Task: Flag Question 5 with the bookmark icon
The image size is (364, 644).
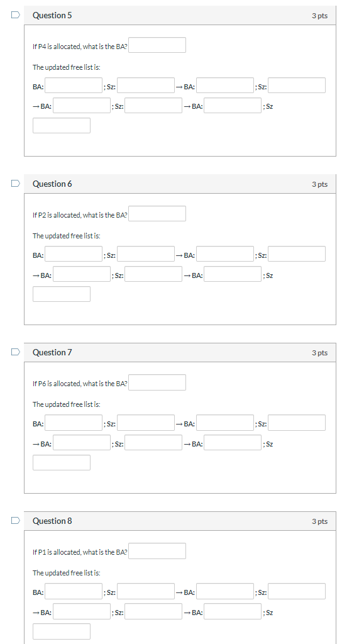Action: [15, 15]
